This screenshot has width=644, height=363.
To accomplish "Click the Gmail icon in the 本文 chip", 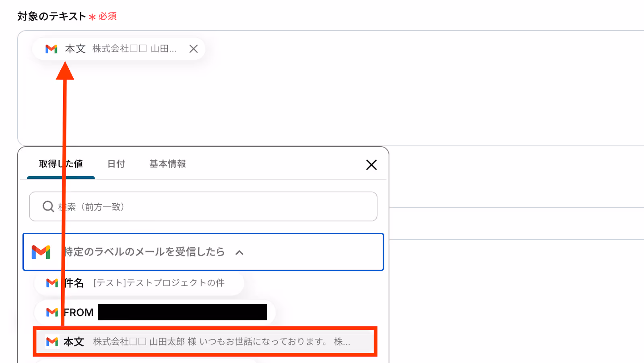I will [51, 49].
